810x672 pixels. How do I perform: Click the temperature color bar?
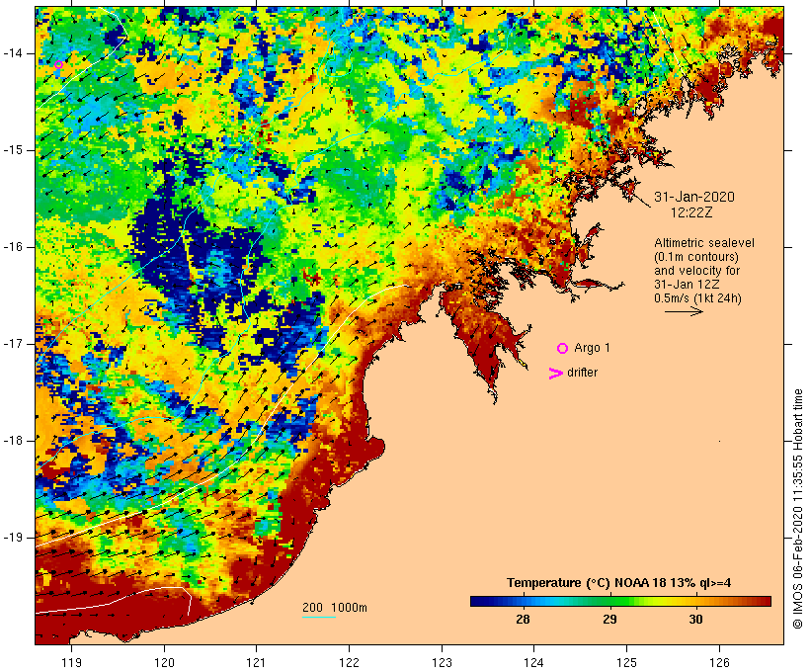pos(620,601)
